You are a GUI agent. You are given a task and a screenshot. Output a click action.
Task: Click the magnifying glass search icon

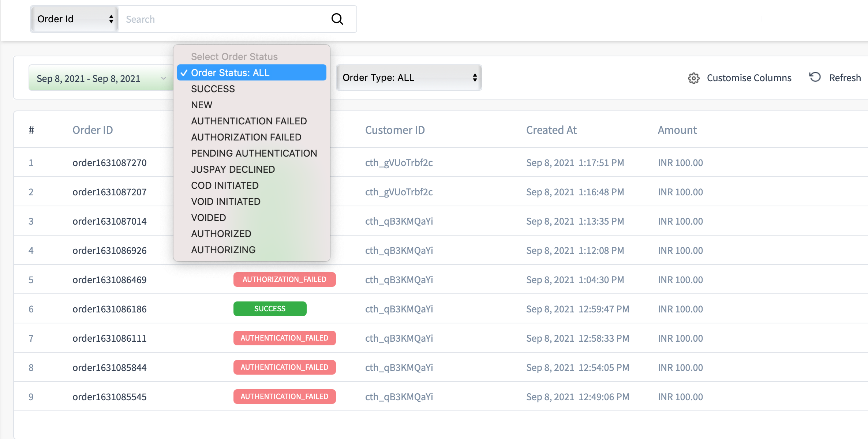[337, 19]
